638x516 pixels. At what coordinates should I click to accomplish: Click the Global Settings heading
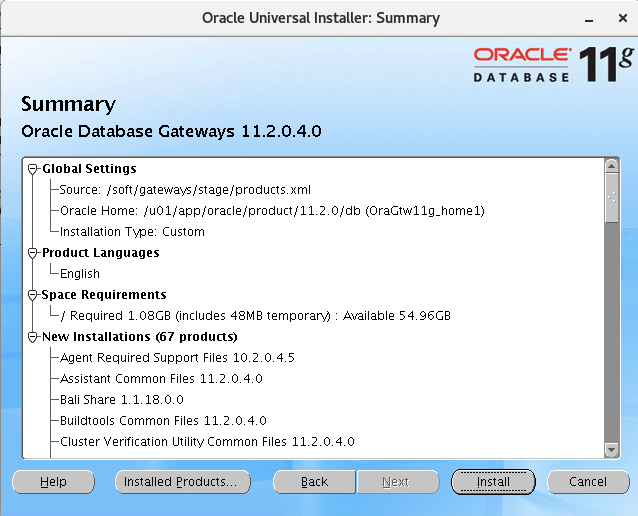90,169
